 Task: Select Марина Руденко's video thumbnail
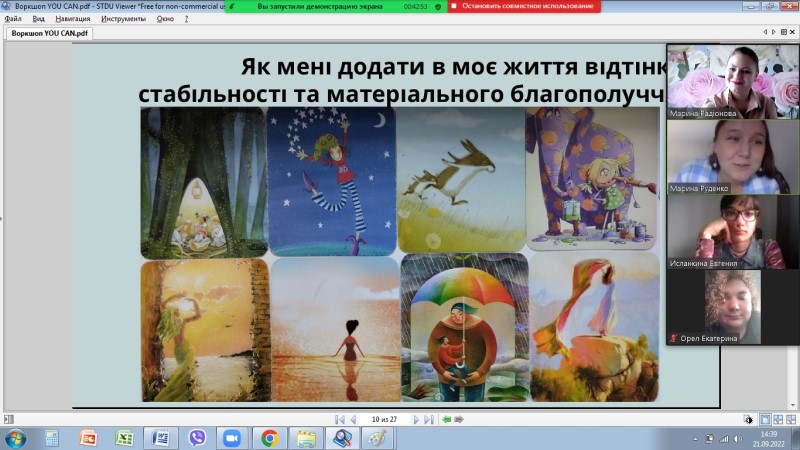[733, 157]
